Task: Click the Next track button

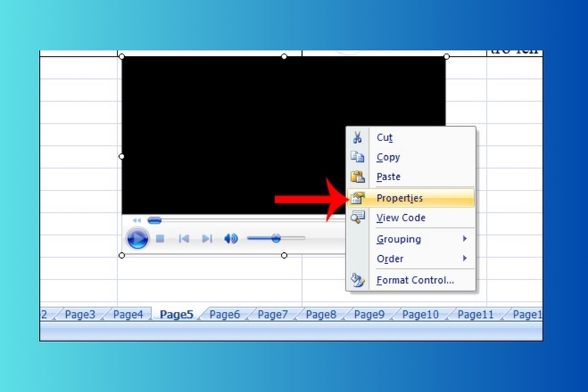Action: pos(207,238)
